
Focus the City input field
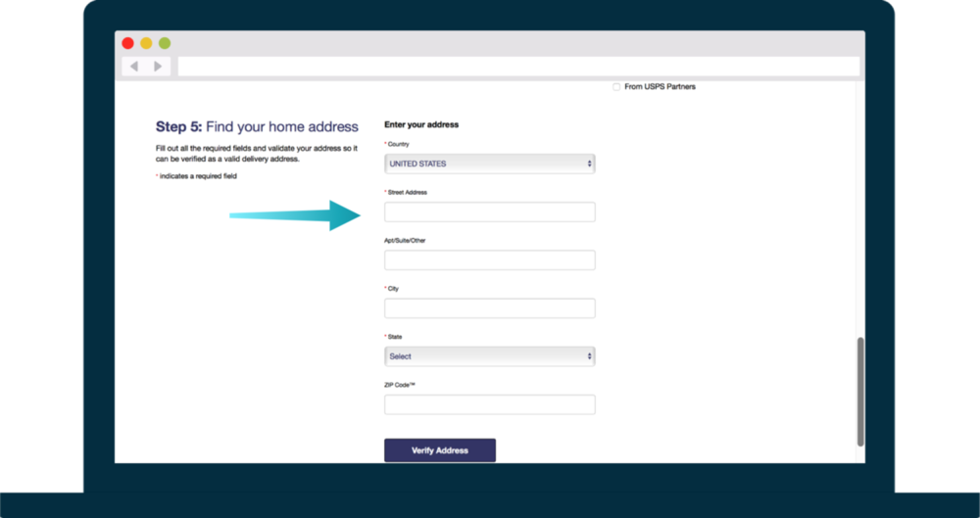point(489,308)
